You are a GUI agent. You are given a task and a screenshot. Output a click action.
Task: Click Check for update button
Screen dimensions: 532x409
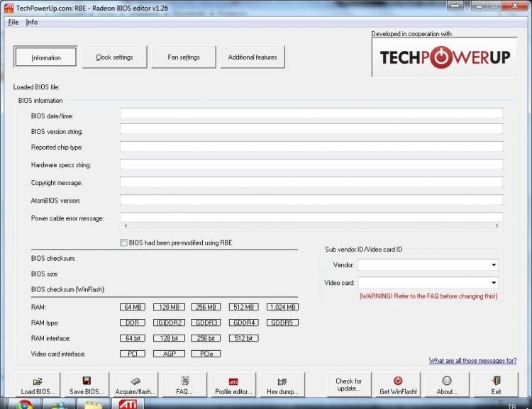click(349, 385)
